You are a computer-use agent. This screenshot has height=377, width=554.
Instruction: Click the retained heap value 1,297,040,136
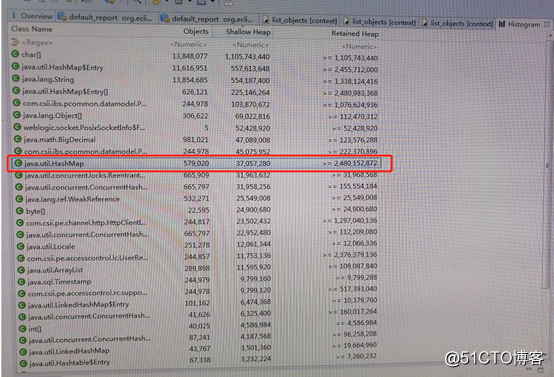355,220
